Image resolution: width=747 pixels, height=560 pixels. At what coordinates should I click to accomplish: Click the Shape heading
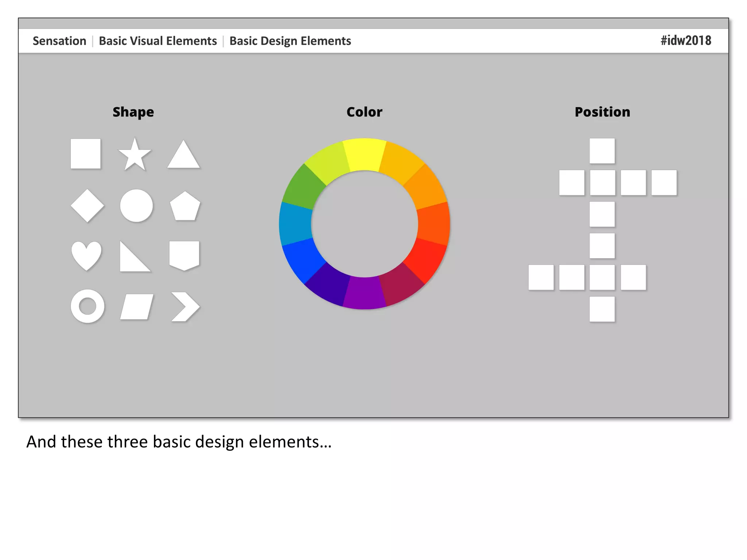pos(133,112)
